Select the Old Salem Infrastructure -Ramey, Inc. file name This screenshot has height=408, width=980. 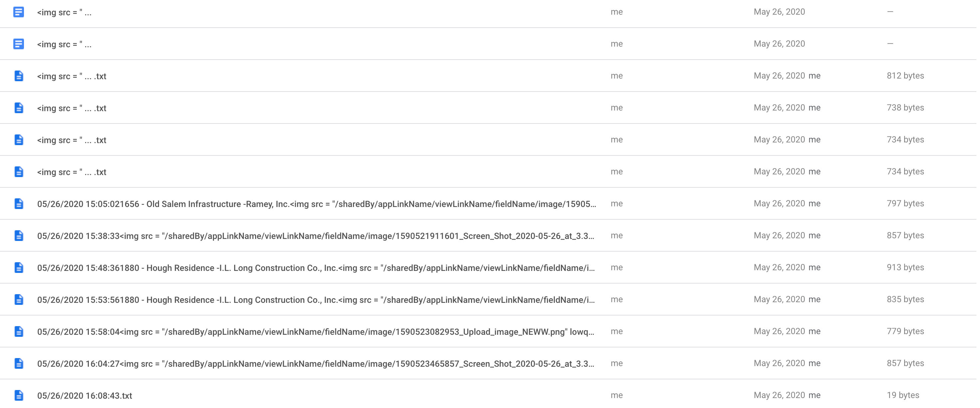(x=317, y=204)
